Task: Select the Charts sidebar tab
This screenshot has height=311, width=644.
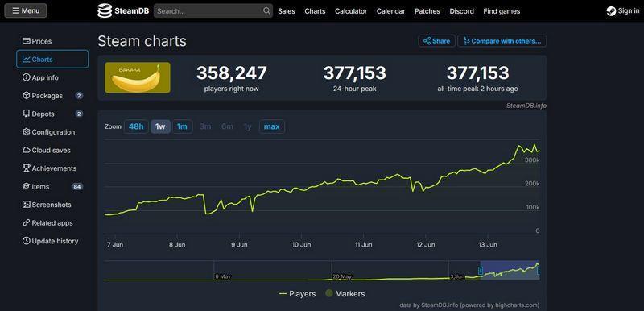Action: click(x=52, y=59)
